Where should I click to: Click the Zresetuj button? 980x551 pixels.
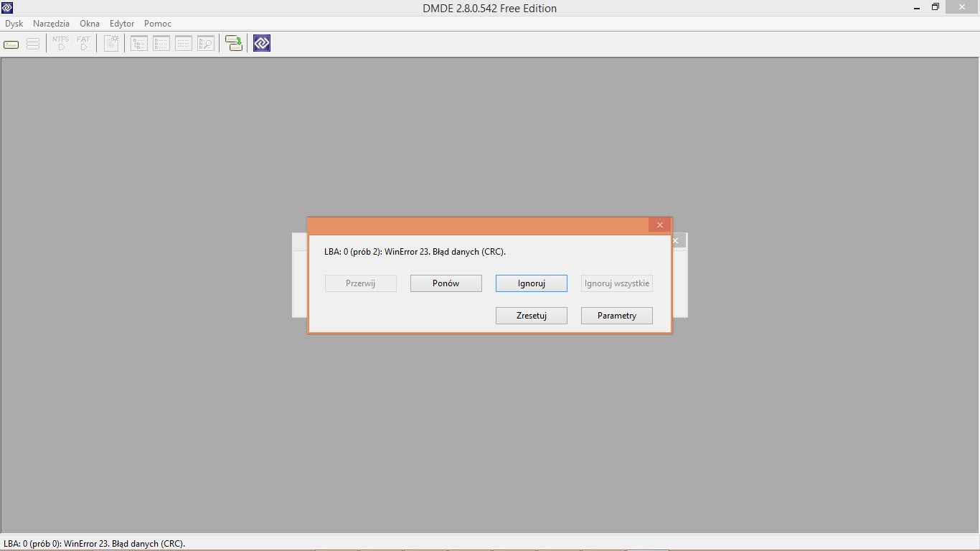[x=532, y=316]
